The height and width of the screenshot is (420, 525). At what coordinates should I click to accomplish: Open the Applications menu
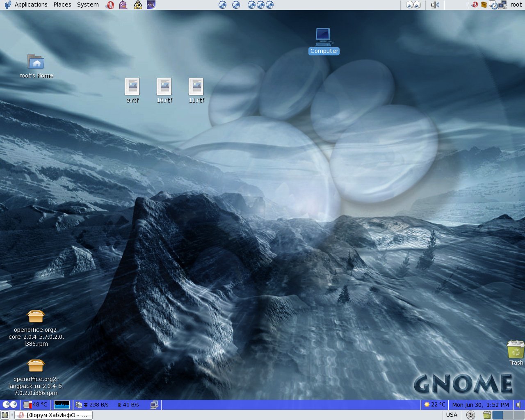pos(31,5)
